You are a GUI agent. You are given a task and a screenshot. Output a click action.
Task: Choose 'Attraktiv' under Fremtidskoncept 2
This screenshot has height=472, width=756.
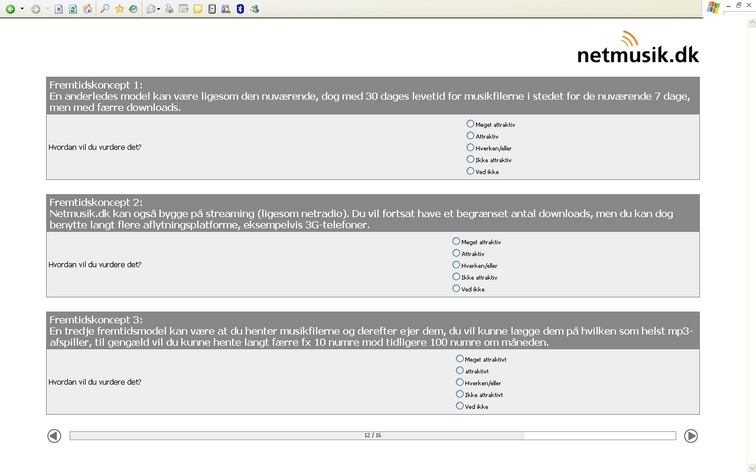coord(457,253)
